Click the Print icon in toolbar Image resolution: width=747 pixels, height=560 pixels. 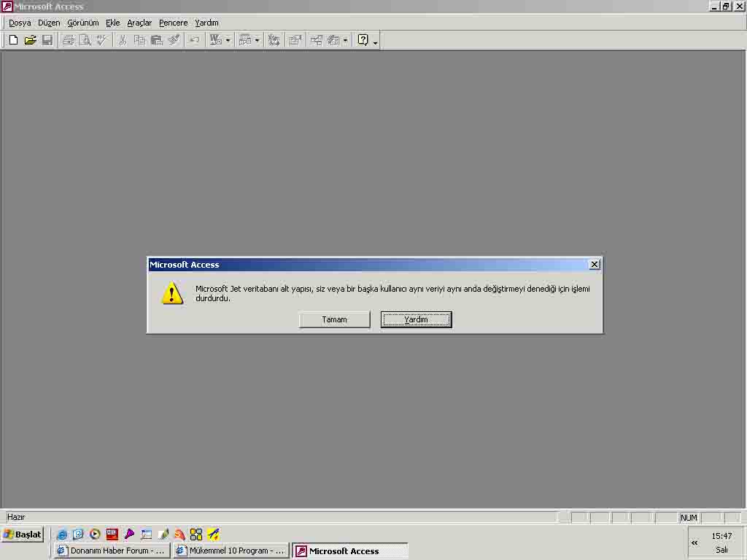tap(69, 41)
